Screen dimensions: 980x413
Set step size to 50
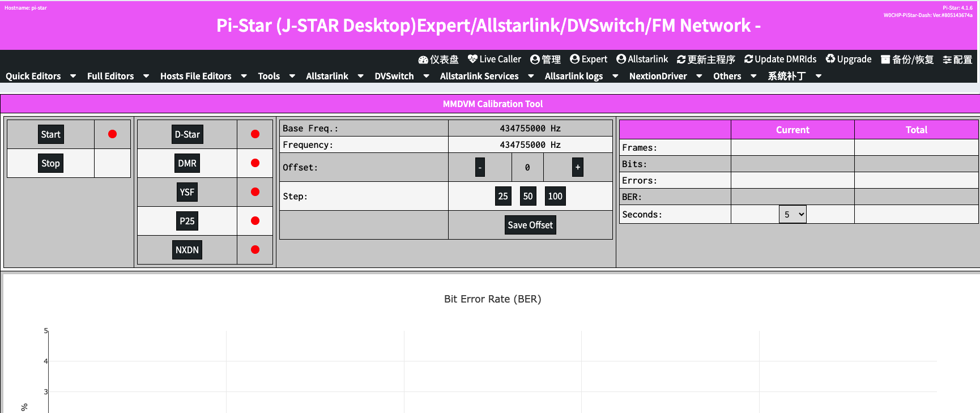click(x=528, y=196)
